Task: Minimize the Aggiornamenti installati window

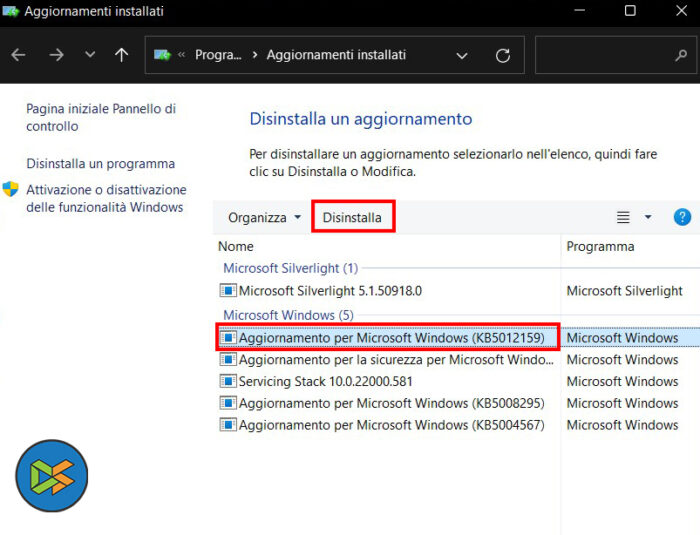Action: (579, 10)
